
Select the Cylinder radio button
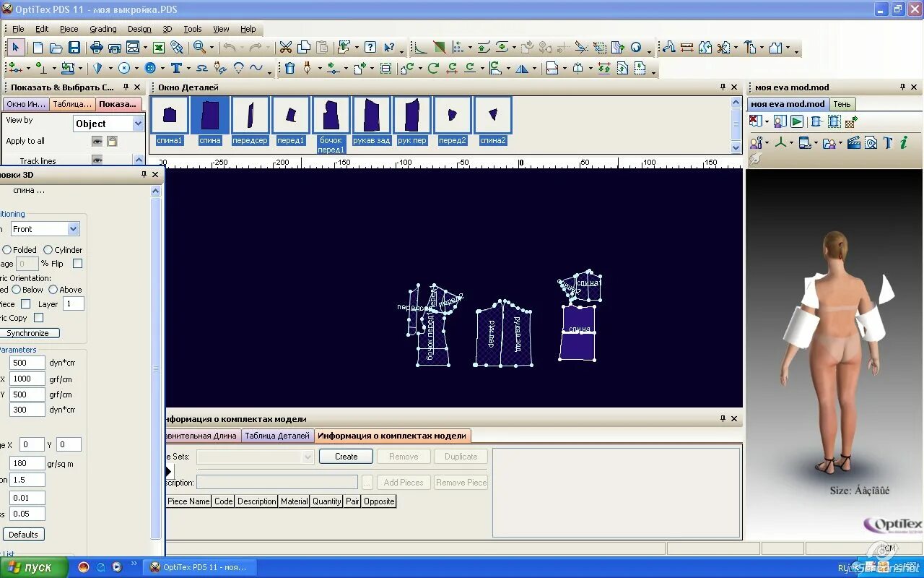point(48,249)
